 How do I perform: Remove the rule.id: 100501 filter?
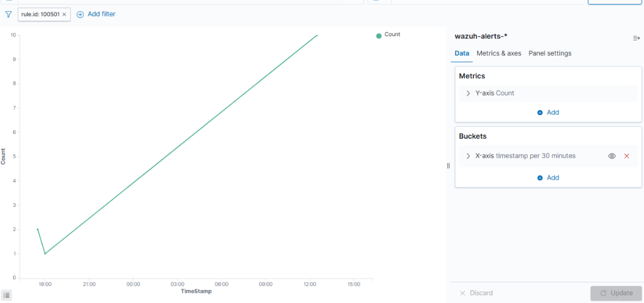[x=64, y=14]
